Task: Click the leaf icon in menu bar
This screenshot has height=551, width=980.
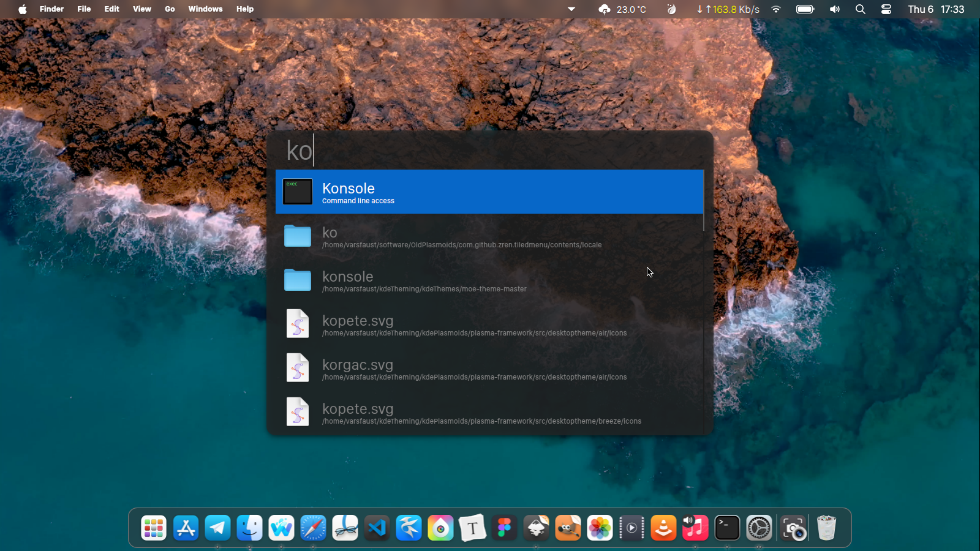Action: (671, 9)
